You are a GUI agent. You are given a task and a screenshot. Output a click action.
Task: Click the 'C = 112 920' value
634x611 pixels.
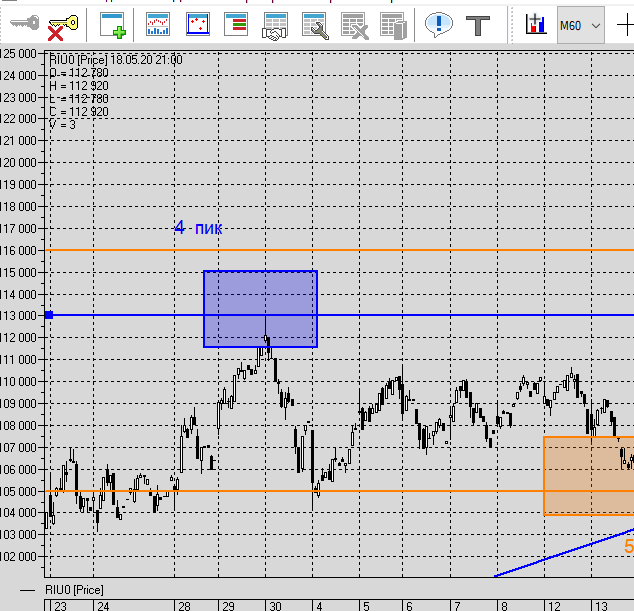click(79, 112)
